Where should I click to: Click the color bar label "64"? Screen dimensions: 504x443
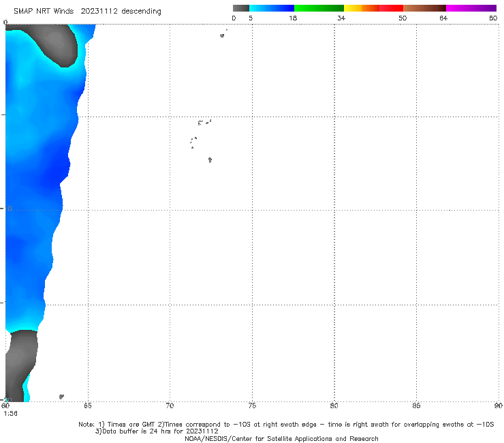click(x=443, y=18)
